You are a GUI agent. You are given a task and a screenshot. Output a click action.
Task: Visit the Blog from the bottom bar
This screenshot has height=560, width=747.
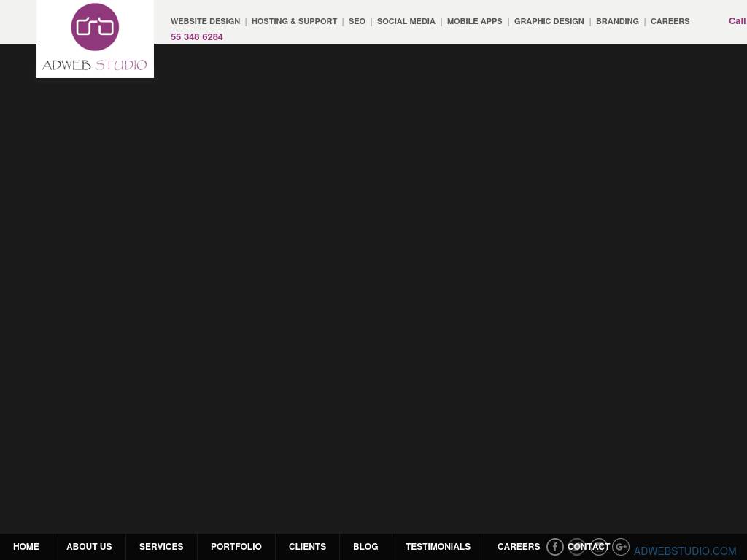[365, 547]
